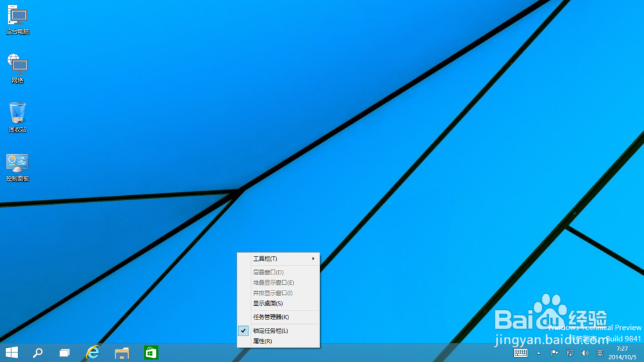This screenshot has height=362, width=644.
Task: Open the touch keyboard tray icon
Action: (520, 352)
